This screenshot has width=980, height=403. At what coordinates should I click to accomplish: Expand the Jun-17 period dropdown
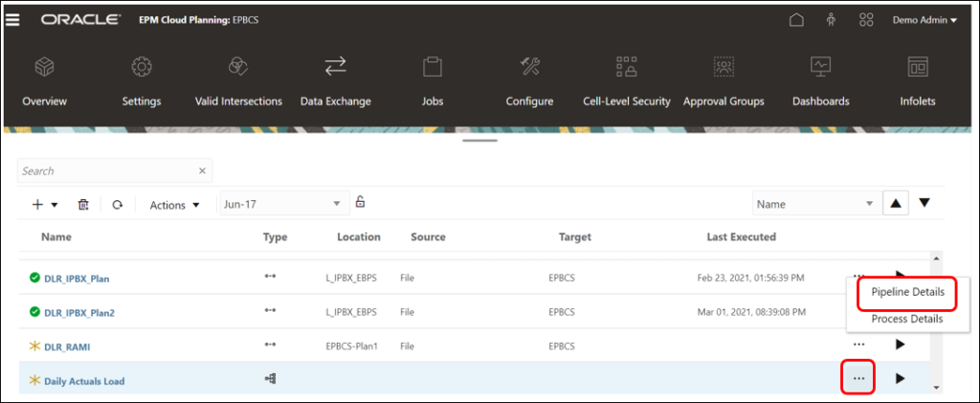[x=336, y=204]
